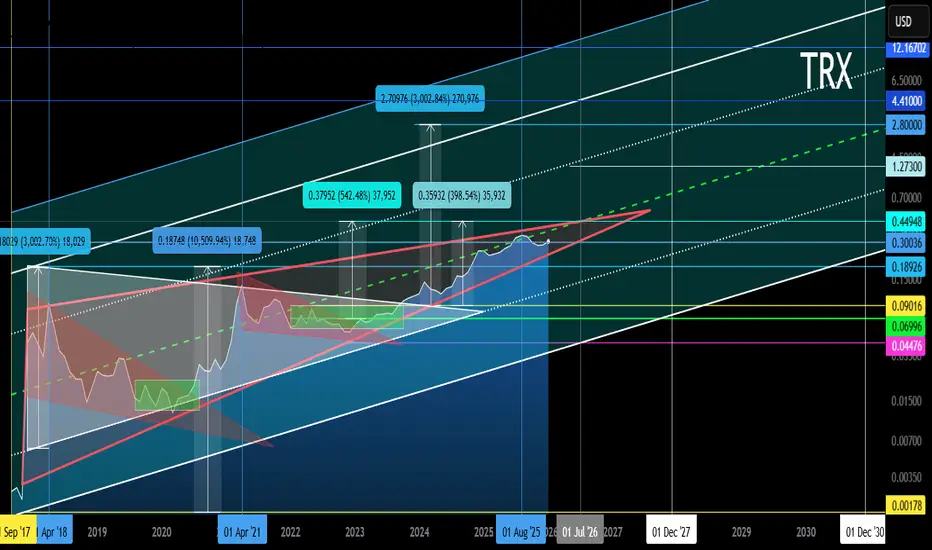
Task: Select the 0.37952 (542.48%) measurement label
Action: [352, 195]
